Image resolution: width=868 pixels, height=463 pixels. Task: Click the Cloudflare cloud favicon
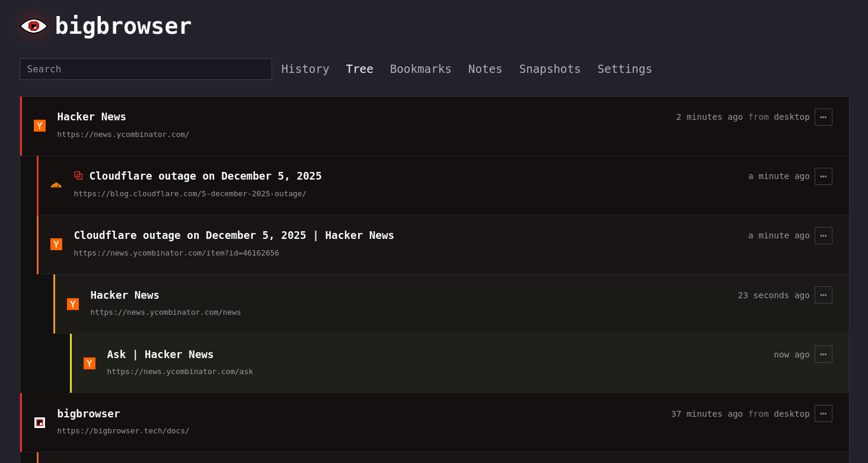click(x=56, y=185)
